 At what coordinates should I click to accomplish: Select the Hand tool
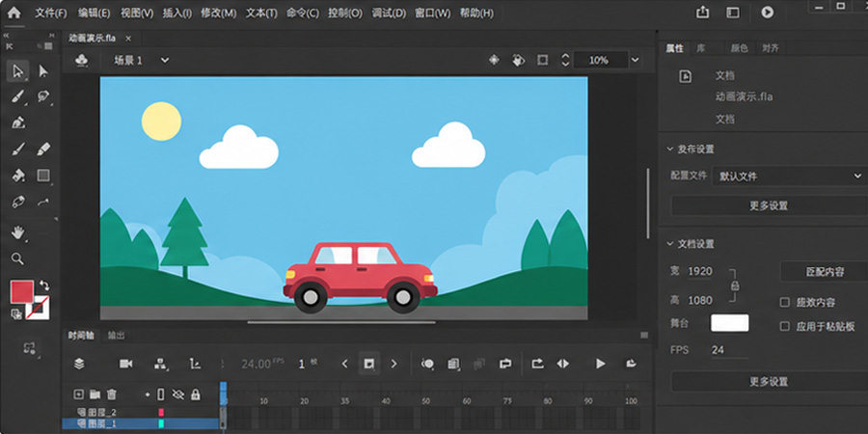click(x=17, y=232)
